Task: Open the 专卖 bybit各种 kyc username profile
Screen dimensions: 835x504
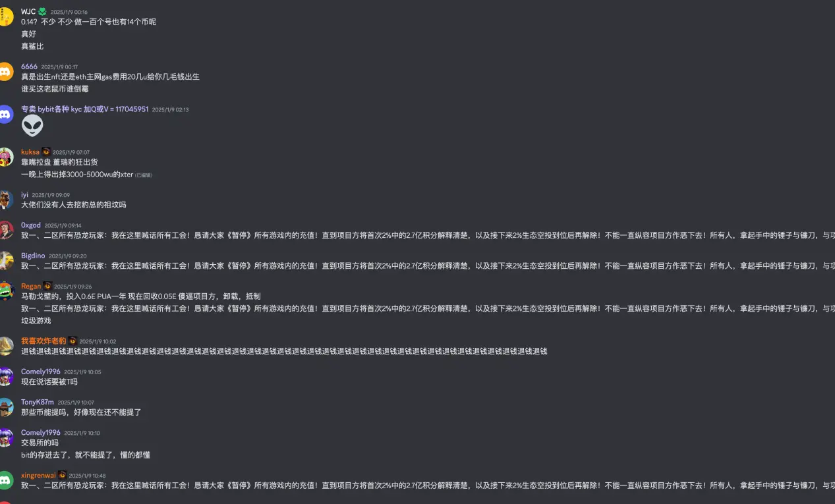Action: tap(84, 109)
